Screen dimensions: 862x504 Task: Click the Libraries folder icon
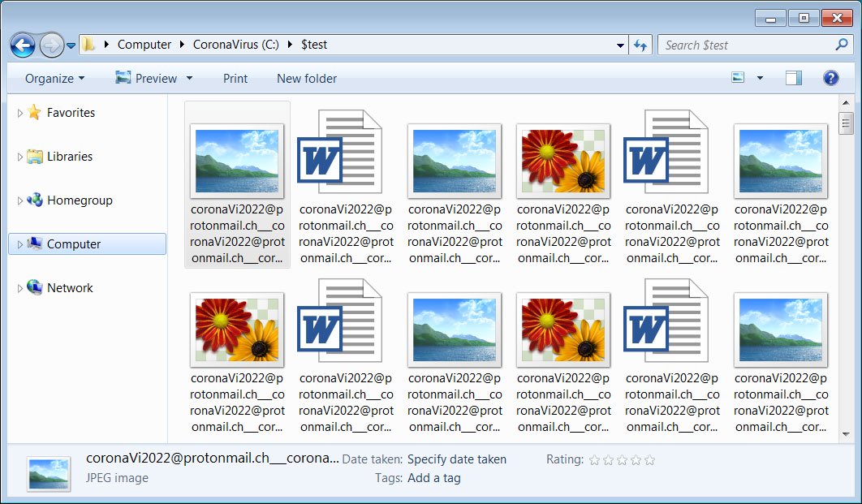tap(34, 157)
